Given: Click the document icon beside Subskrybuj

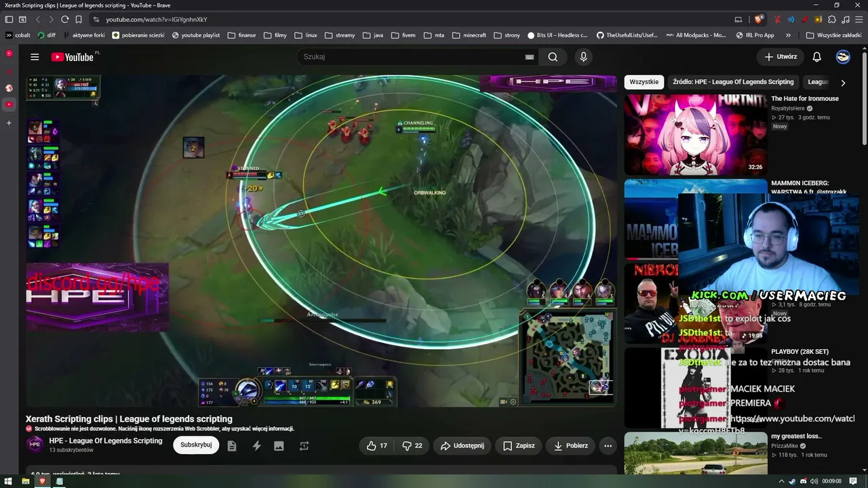Looking at the screenshot, I should click(x=232, y=445).
